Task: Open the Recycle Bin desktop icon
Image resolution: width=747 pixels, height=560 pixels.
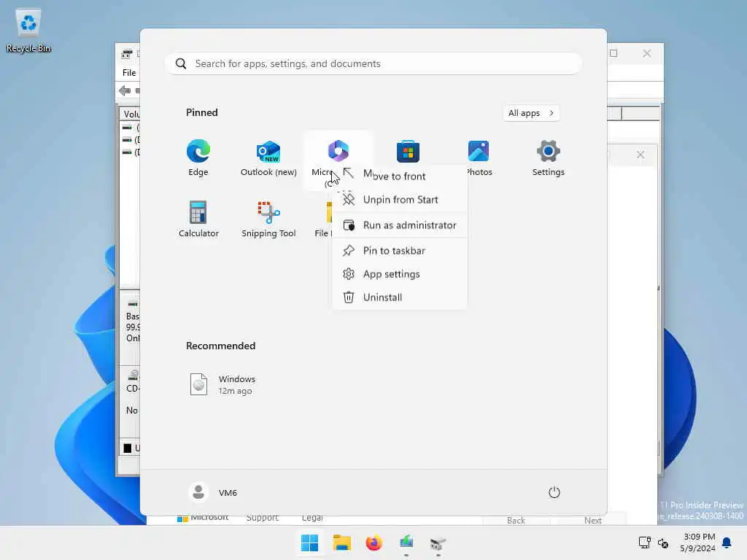Action: (28, 31)
